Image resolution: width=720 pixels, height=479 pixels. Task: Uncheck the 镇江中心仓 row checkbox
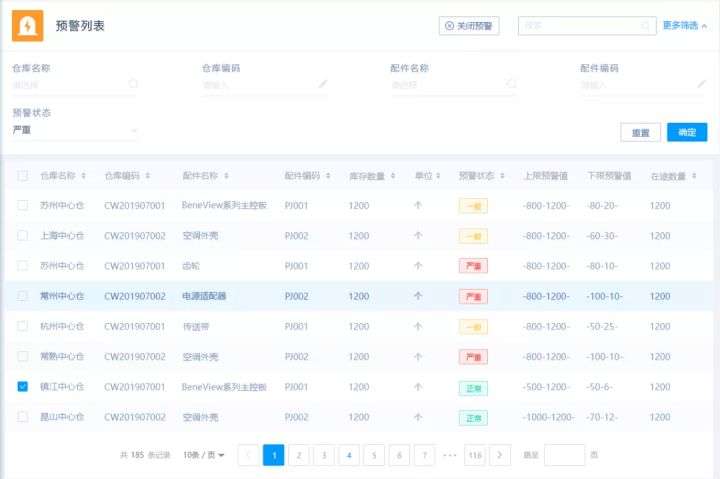tap(23, 387)
